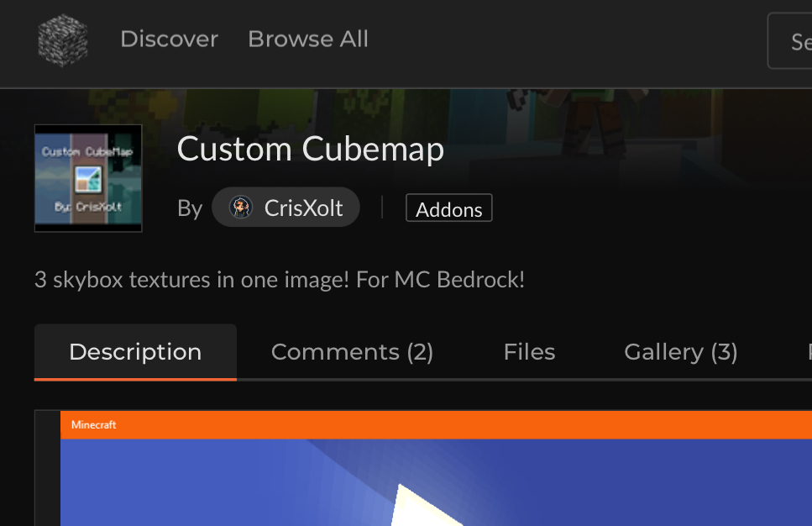Click the skybox textures summary text
812x526 pixels.
point(280,280)
